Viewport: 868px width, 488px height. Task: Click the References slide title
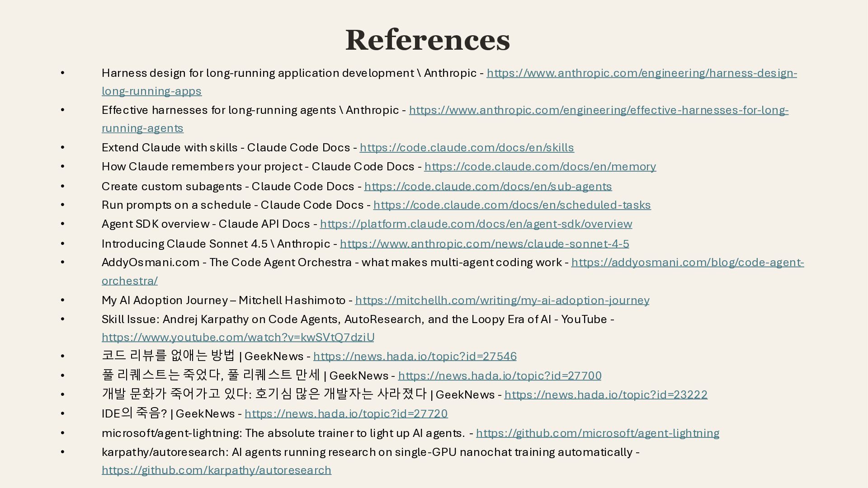(x=427, y=40)
